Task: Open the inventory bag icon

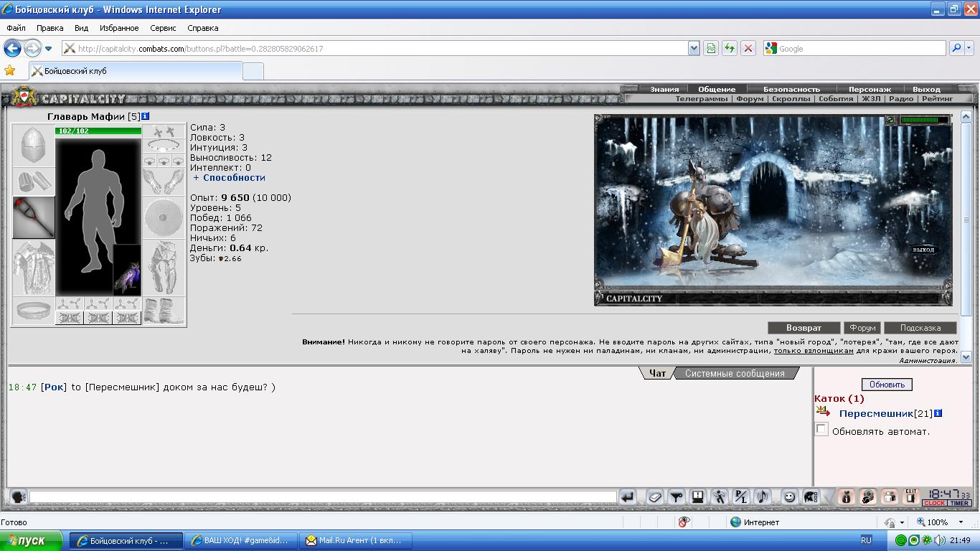Action: coord(847,496)
